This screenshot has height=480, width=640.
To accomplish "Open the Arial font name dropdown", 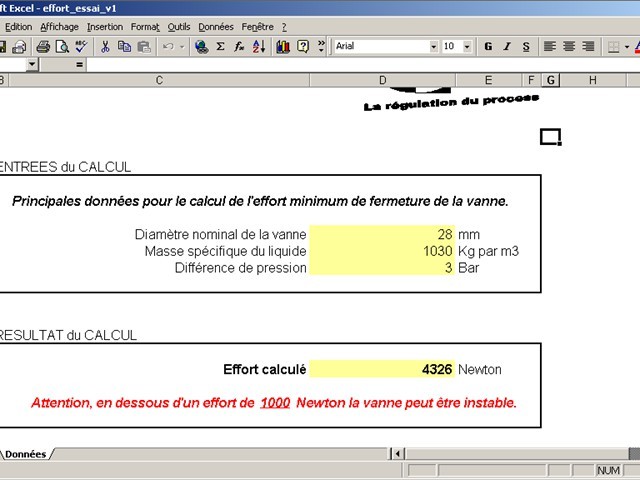I will 433,47.
